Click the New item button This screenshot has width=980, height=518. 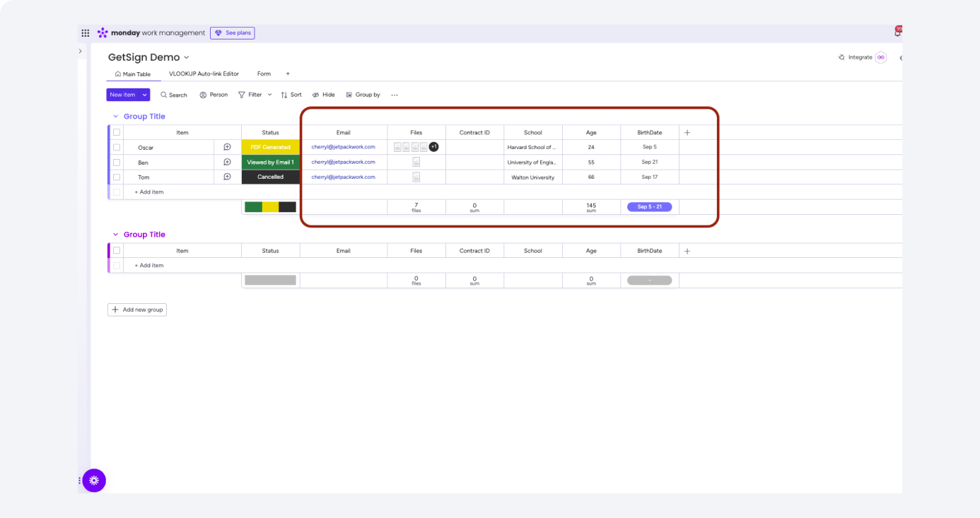pyautogui.click(x=123, y=95)
